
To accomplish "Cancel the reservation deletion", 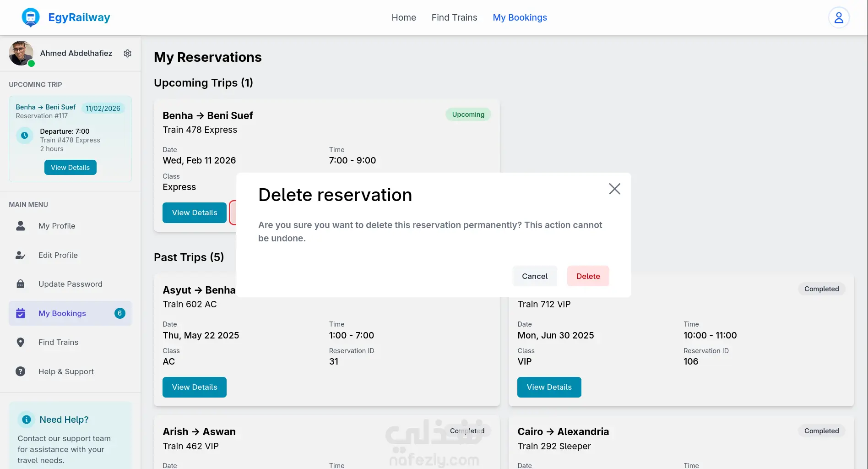I will [535, 276].
